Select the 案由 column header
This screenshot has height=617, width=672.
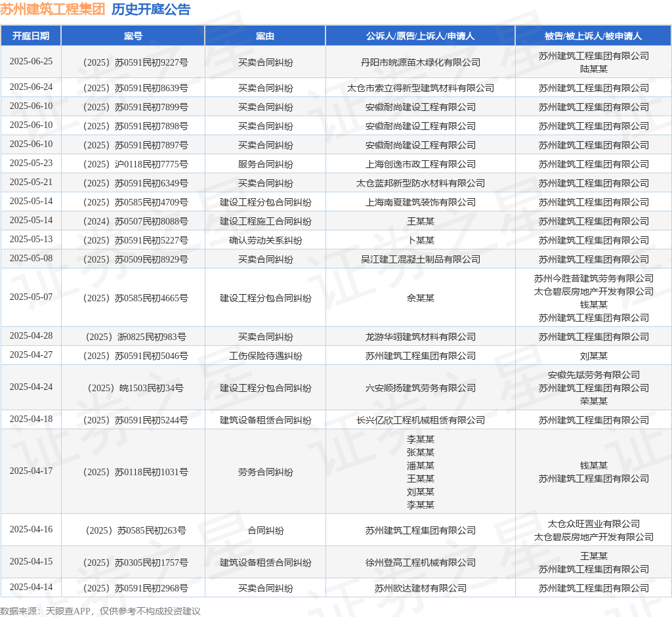[265, 36]
